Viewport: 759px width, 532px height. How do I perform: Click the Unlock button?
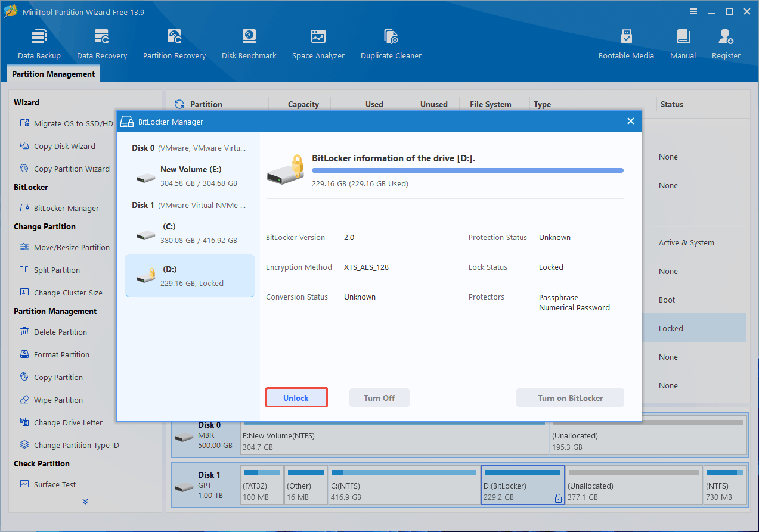click(x=296, y=398)
